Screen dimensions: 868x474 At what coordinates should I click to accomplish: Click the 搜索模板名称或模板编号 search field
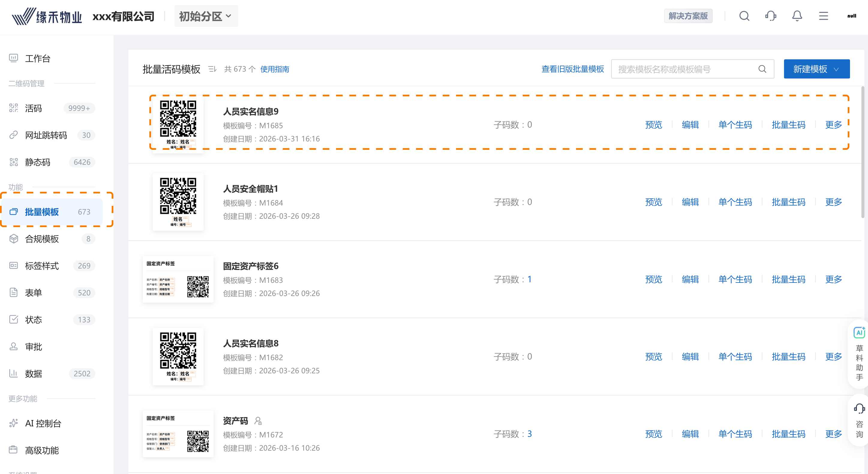click(x=684, y=69)
